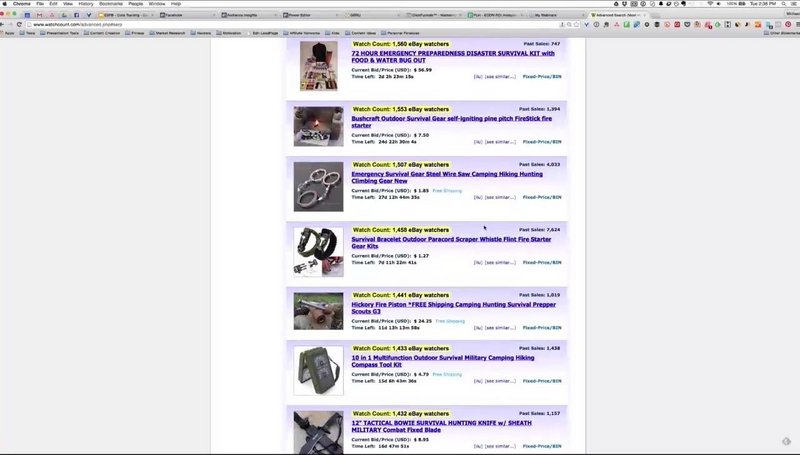Open the 12" Tactical Bowie Knife listing

coord(441,426)
